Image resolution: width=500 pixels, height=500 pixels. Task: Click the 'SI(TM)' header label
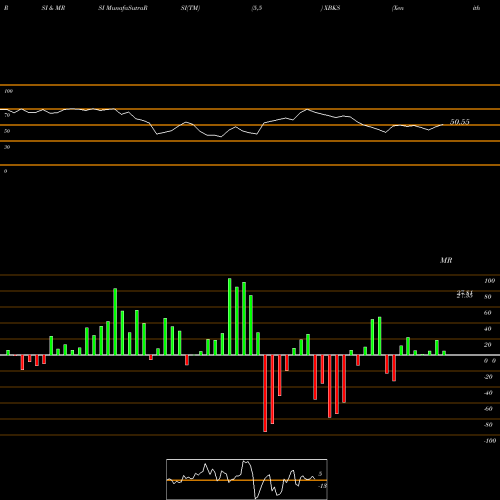coord(190,8)
